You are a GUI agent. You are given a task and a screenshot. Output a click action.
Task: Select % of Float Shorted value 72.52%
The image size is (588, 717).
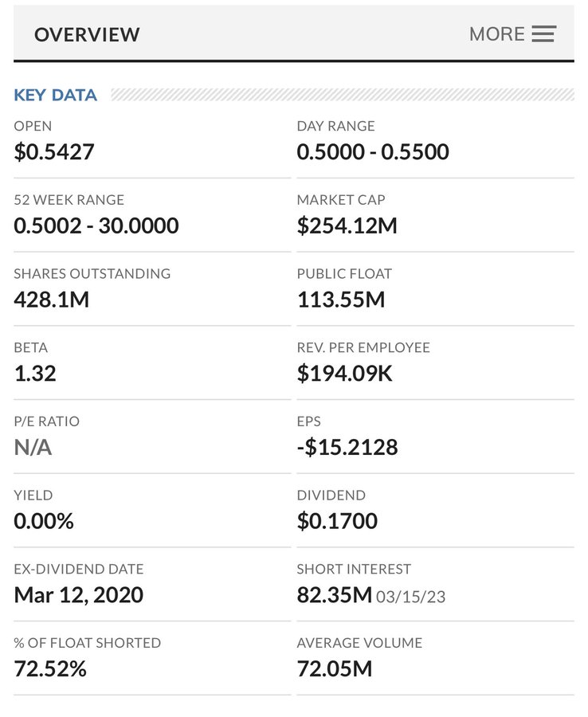click(x=50, y=668)
